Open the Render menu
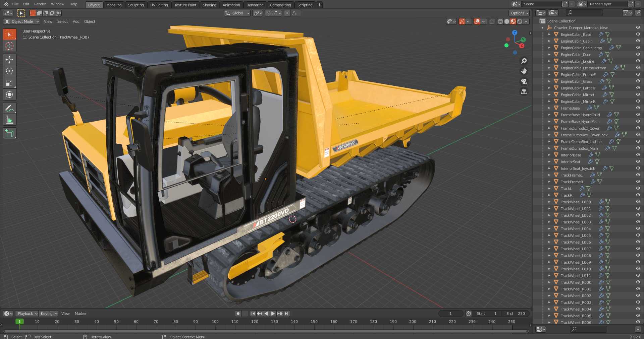The height and width of the screenshot is (339, 644). tap(40, 4)
